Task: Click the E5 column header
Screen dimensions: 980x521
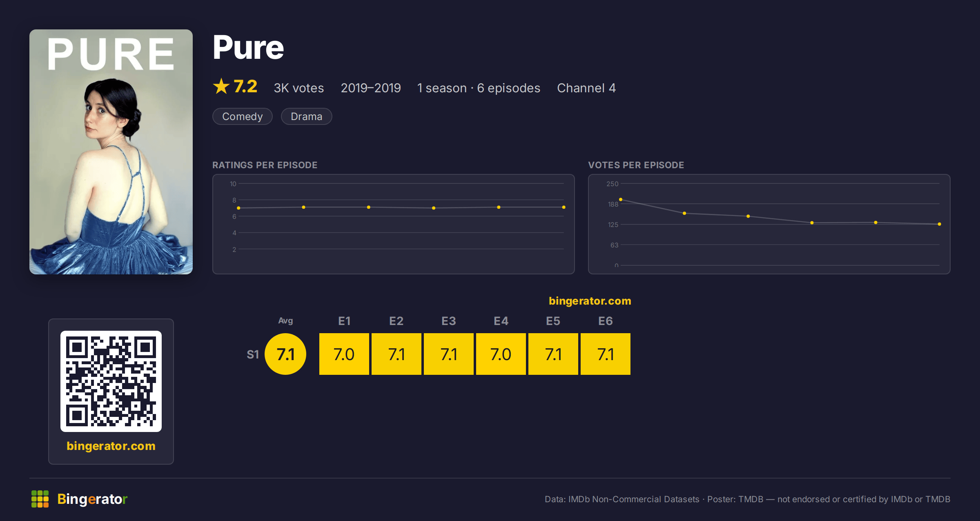Action: [553, 321]
